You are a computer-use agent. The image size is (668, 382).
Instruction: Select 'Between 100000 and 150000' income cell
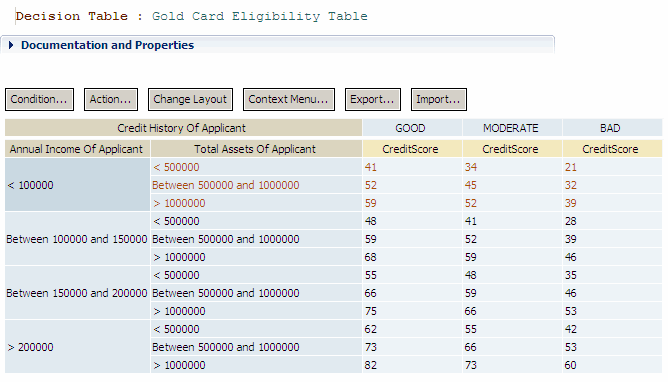pyautogui.click(x=77, y=239)
